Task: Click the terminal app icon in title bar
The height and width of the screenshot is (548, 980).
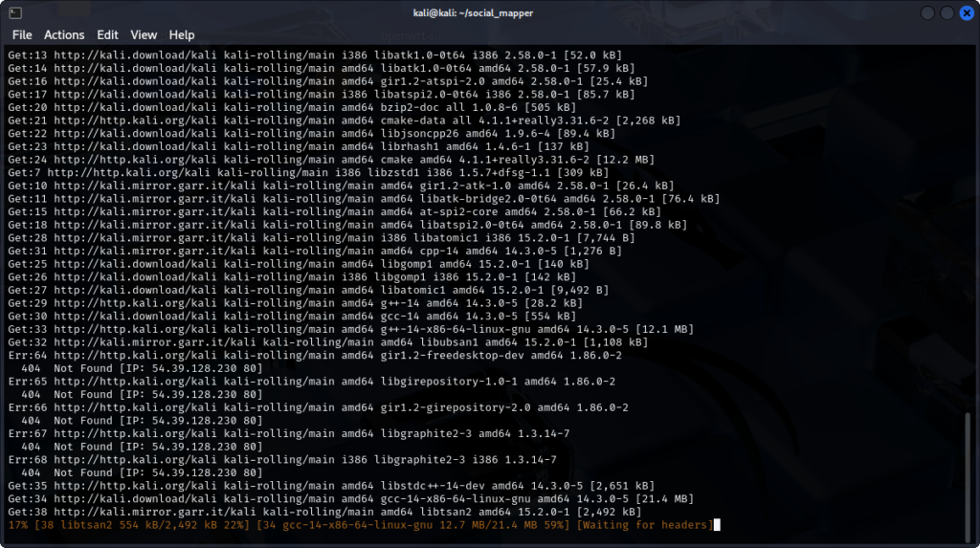Action: click(14, 12)
